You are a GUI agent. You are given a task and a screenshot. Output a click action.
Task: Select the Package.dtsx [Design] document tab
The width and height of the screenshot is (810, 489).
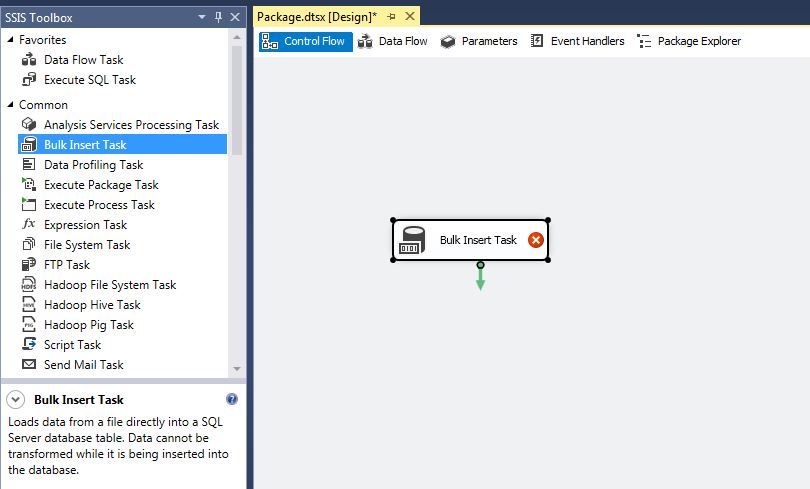click(317, 17)
